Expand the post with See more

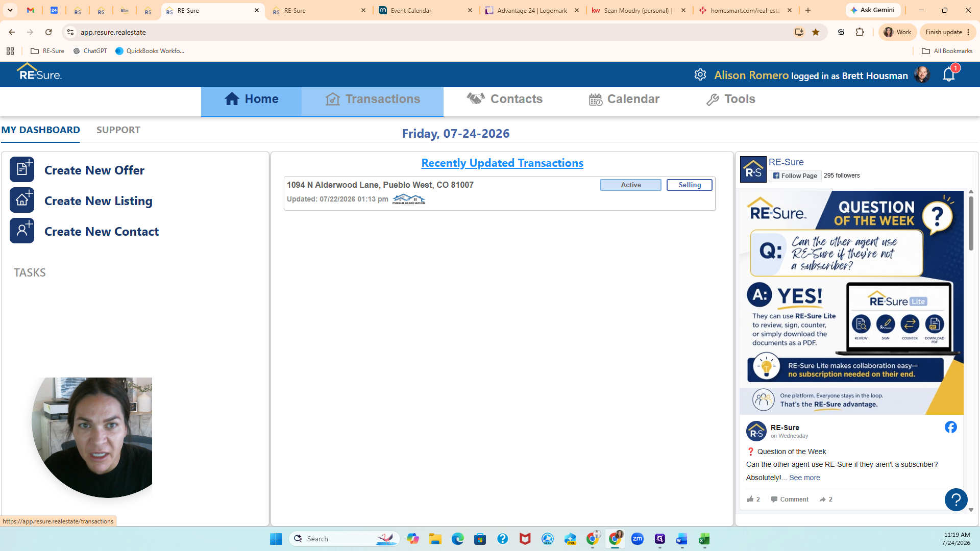[x=804, y=478]
